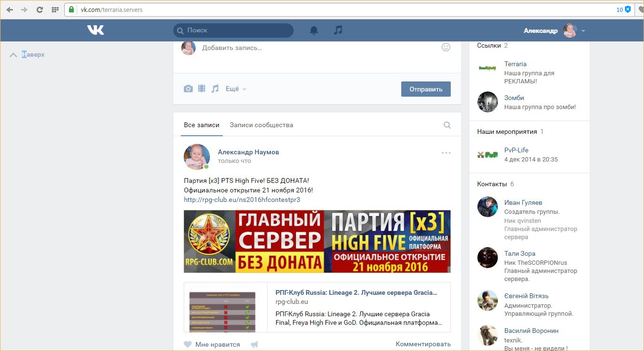The height and width of the screenshot is (351, 644).
Task: Expand the Ещё attachments dropdown
Action: [x=236, y=89]
